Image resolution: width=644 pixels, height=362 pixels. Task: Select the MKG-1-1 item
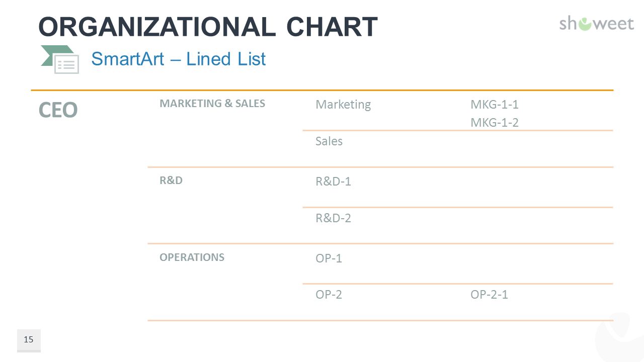click(x=495, y=105)
